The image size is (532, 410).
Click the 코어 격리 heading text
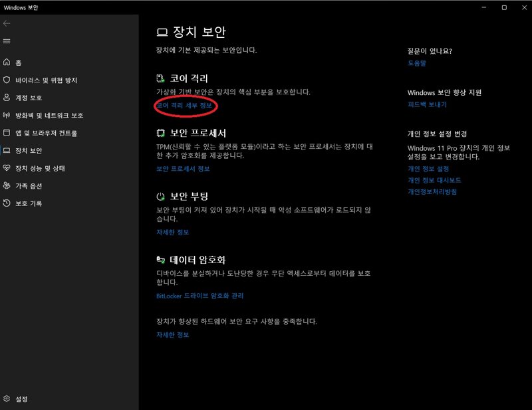tap(189, 78)
